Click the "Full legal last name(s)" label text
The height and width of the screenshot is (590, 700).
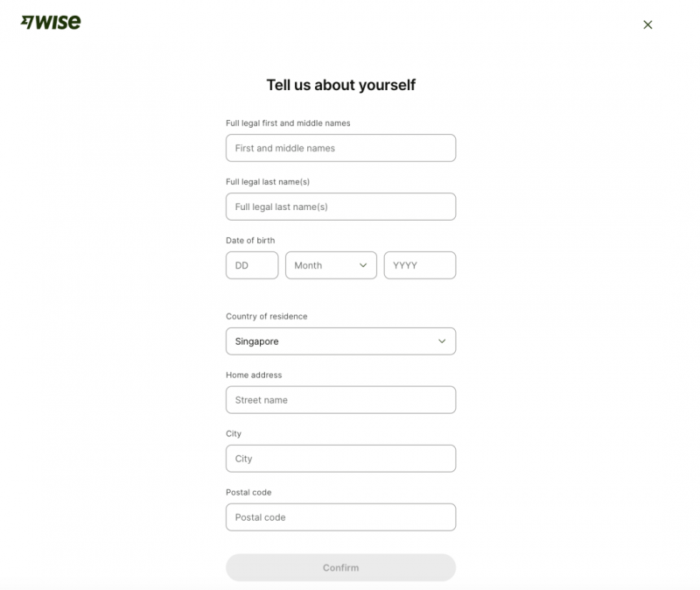pyautogui.click(x=268, y=182)
